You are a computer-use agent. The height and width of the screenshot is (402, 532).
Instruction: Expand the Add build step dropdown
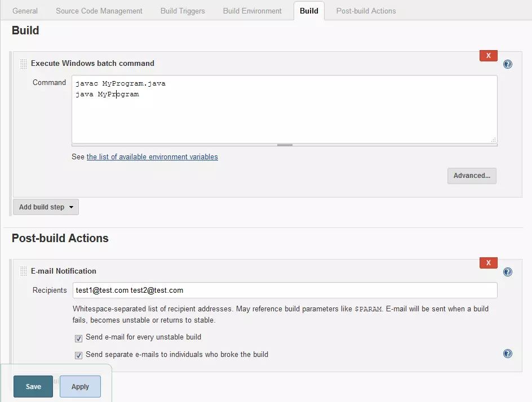[46, 207]
